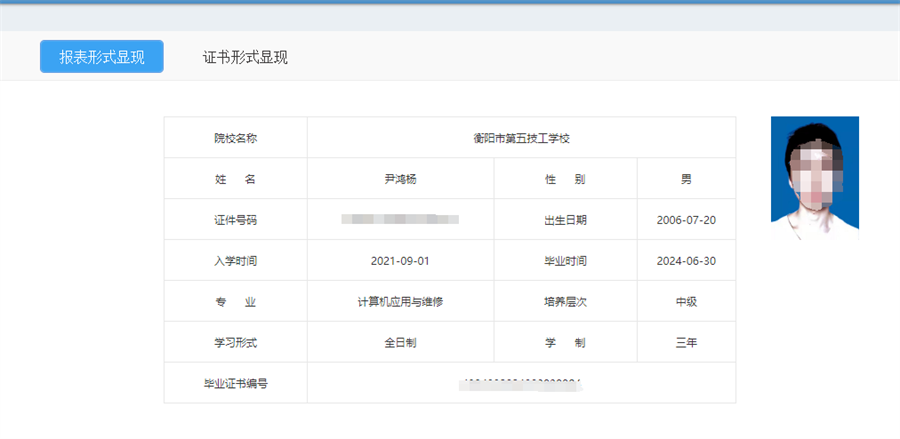900x439 pixels.
Task: Click the 入学时间 label cell
Action: pos(235,261)
